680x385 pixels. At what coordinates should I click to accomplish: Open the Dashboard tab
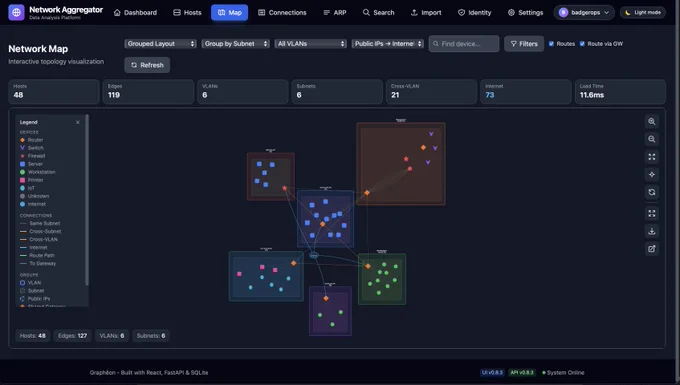135,13
